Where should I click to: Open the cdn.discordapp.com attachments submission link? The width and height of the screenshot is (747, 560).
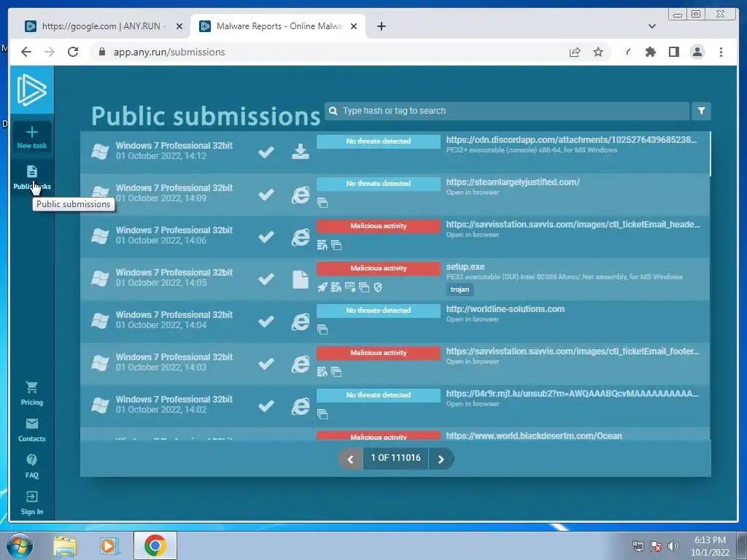click(x=571, y=139)
